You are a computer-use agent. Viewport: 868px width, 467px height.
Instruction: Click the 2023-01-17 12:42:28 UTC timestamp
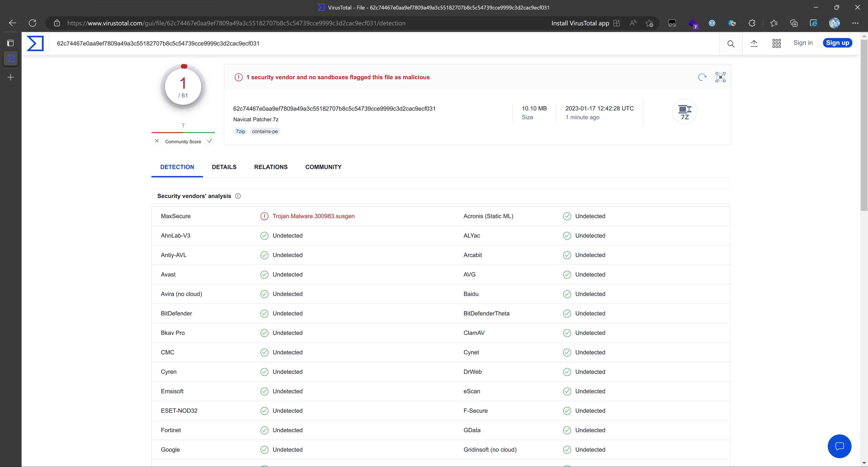[599, 108]
